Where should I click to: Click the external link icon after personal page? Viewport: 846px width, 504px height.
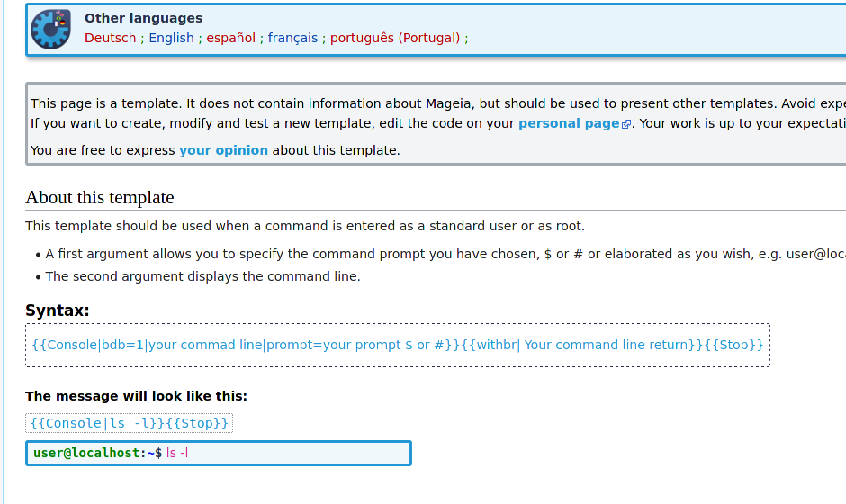[625, 125]
